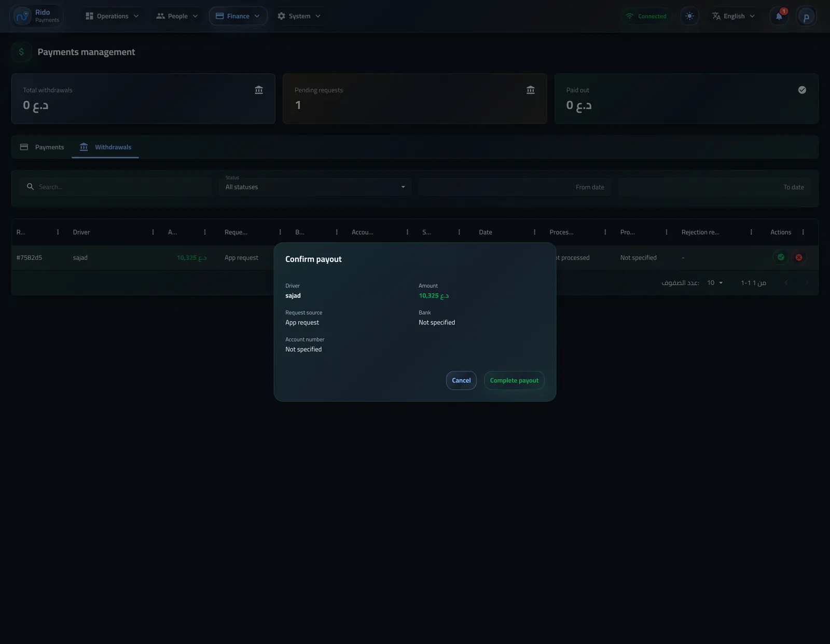Click the From date field
The width and height of the screenshot is (830, 644).
[x=515, y=187]
